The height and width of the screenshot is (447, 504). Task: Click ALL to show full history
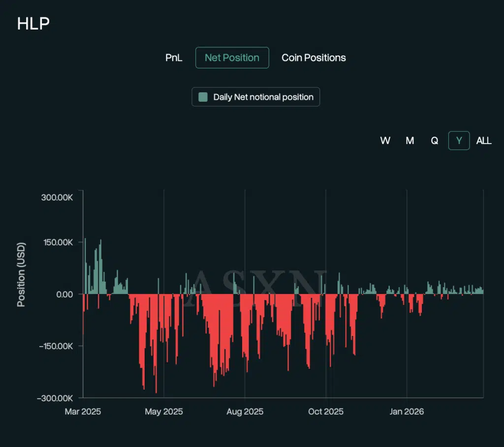click(484, 141)
